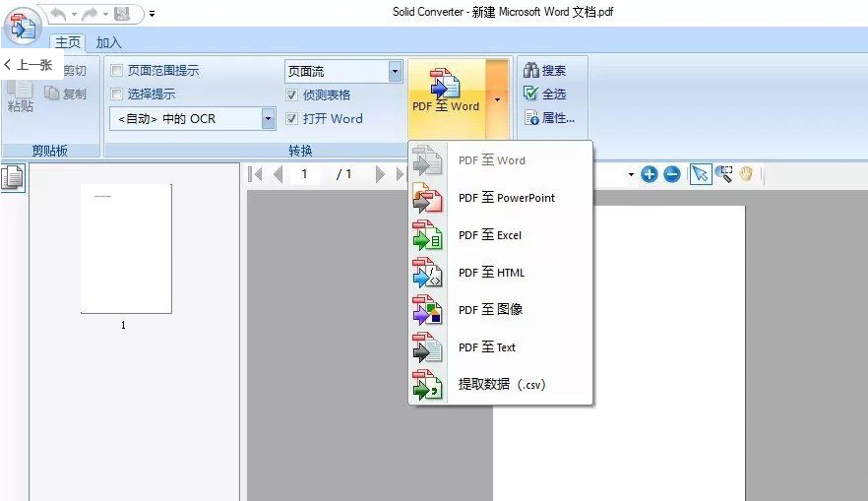Click the blue zoom out minus button

pyautogui.click(x=672, y=175)
